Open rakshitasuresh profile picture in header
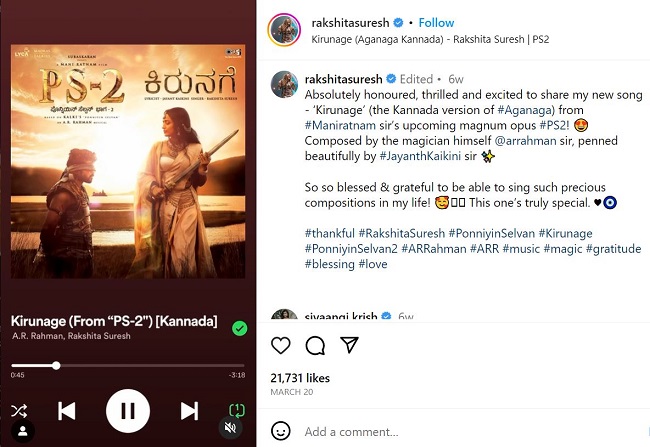650x447 pixels. tap(284, 30)
